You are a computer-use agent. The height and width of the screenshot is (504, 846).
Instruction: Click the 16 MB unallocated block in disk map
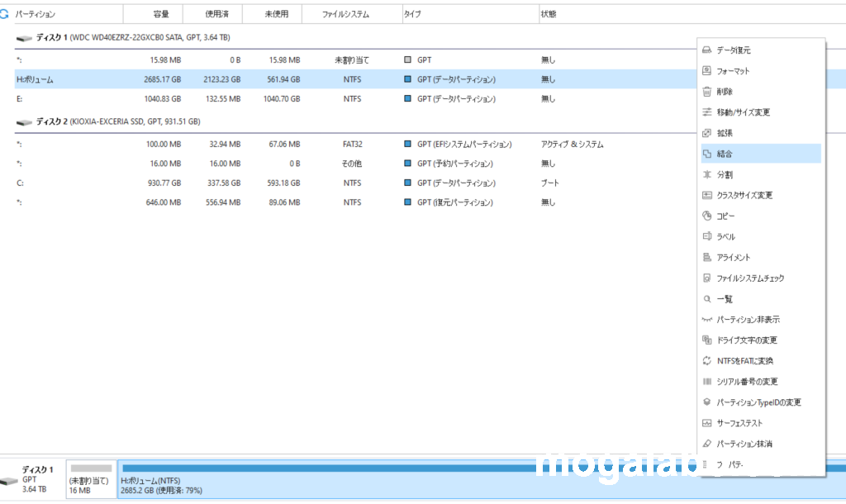coord(91,479)
